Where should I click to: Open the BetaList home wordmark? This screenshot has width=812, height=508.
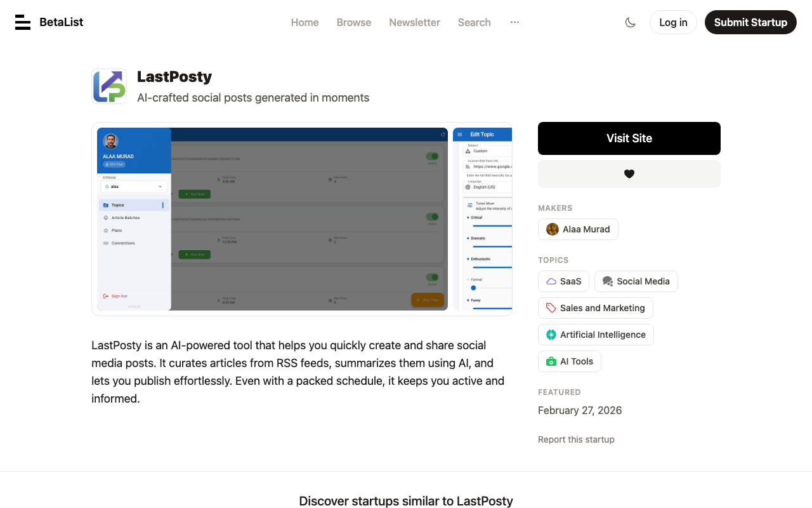click(61, 22)
